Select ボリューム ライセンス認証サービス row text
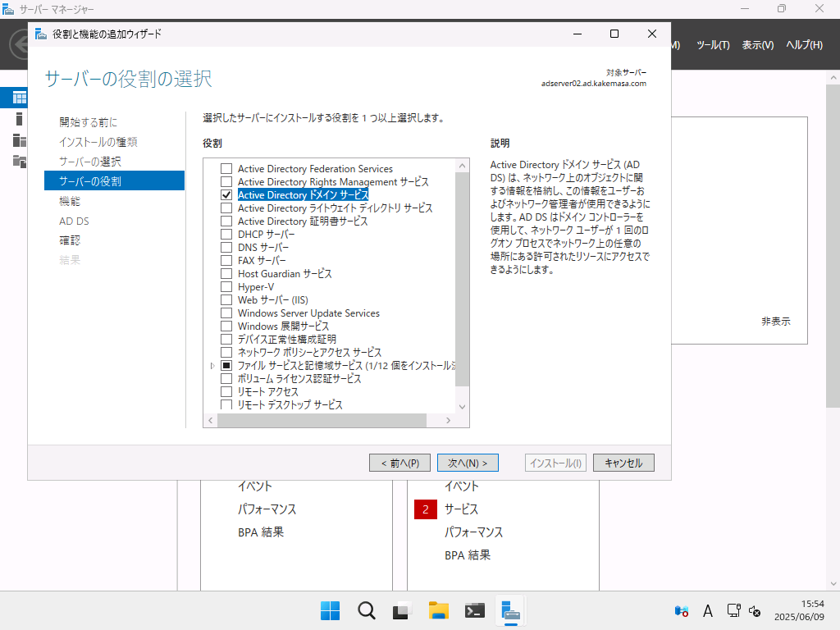 (299, 379)
